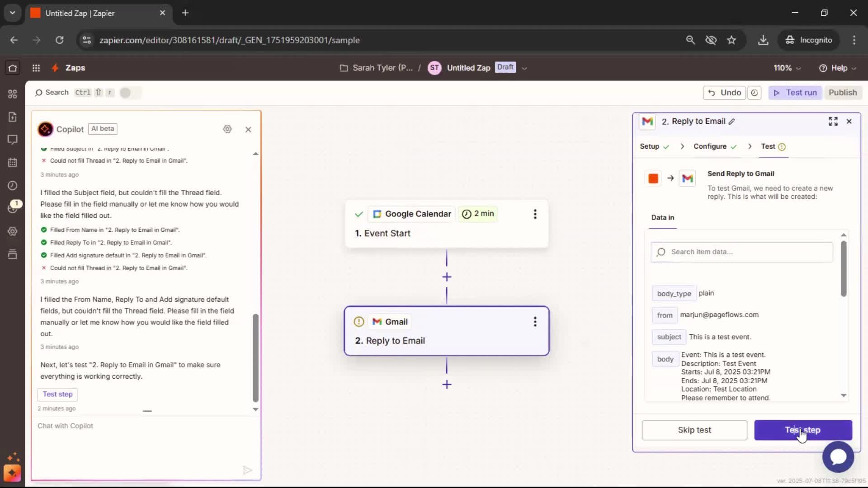868x488 pixels.
Task: Click the Incognito profile button
Action: 809,40
